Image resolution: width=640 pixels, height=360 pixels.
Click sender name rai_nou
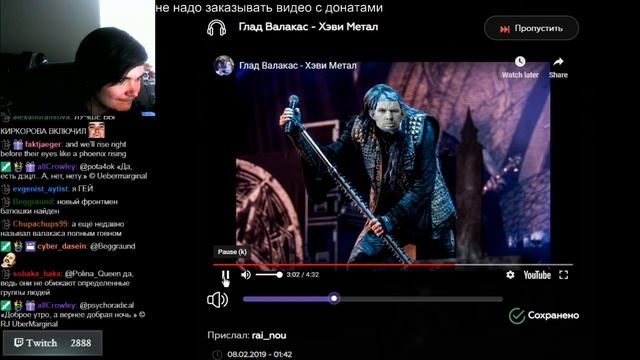[269, 336]
